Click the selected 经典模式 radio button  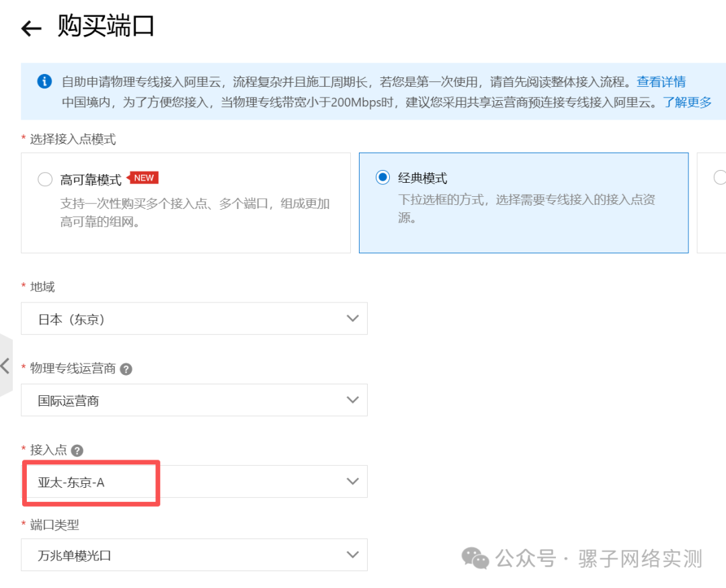pos(382,177)
